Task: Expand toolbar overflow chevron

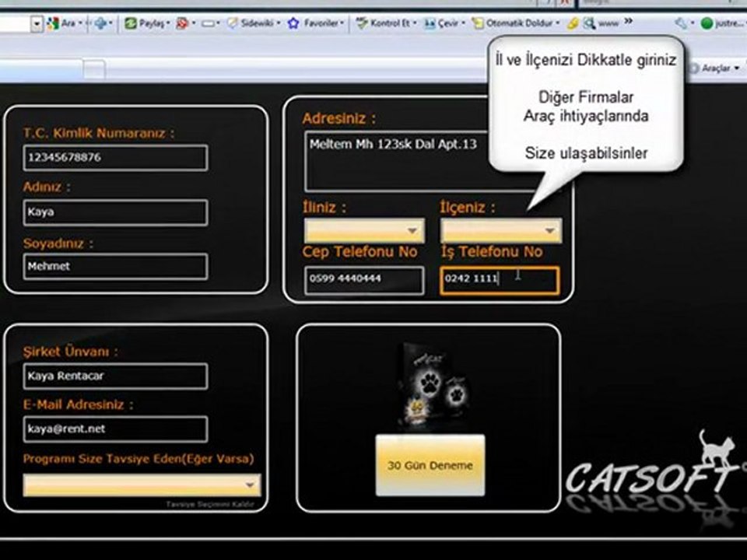Action: coord(629,22)
